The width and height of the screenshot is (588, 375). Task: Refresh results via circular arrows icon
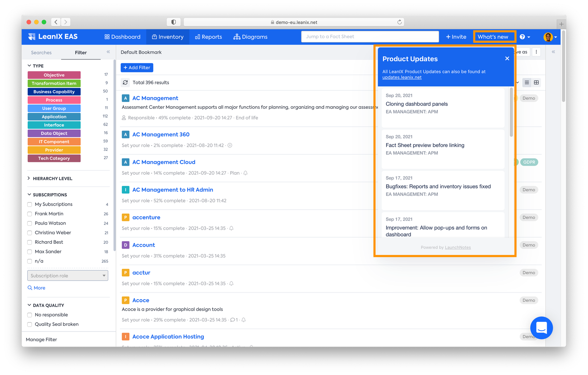(x=125, y=83)
